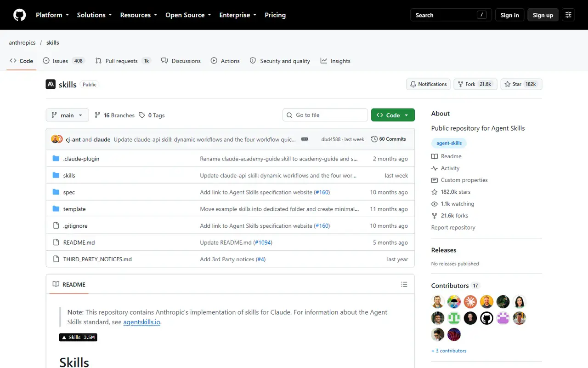The width and height of the screenshot is (588, 368).
Task: Expand the Enterprise menu
Action: tap(238, 15)
